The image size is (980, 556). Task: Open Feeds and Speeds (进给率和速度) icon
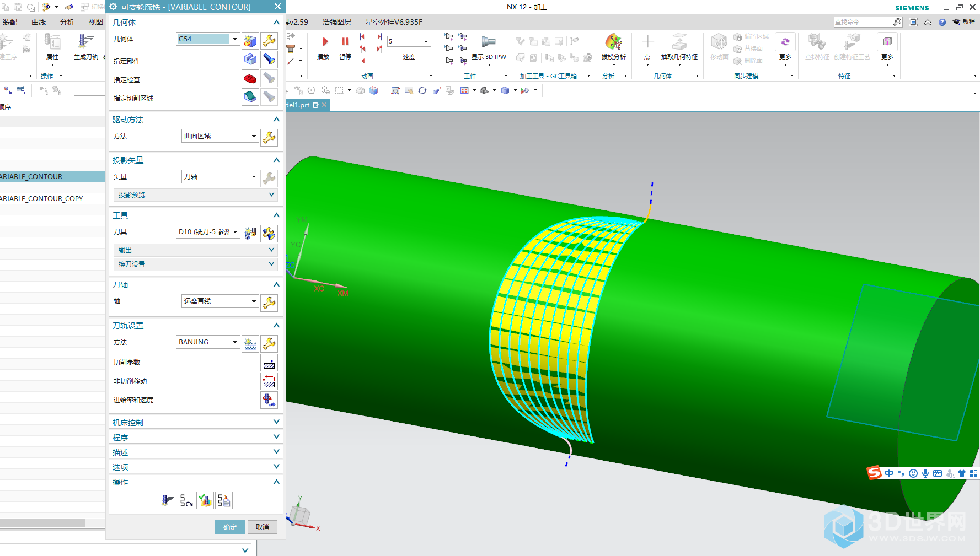tap(269, 400)
